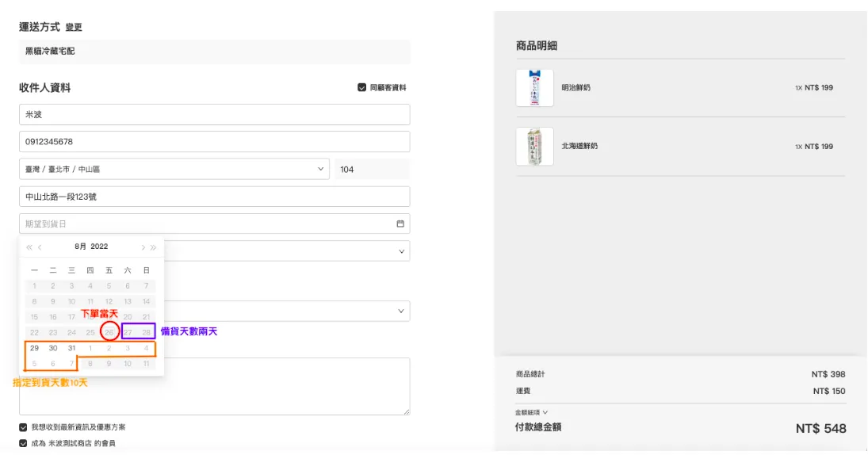Uncheck 成為 米波測試商店 的會員 checkbox
Image resolution: width=868 pixels, height=455 pixels.
[23, 443]
